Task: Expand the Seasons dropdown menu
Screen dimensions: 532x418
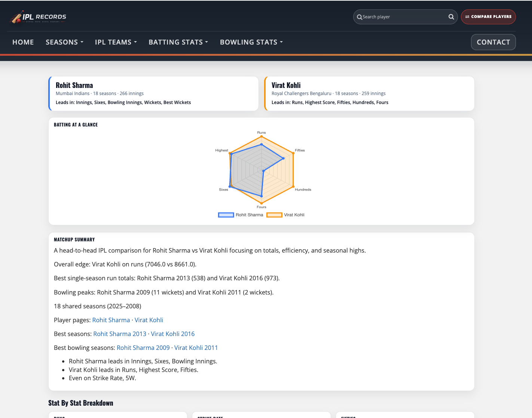Action: [x=64, y=42]
